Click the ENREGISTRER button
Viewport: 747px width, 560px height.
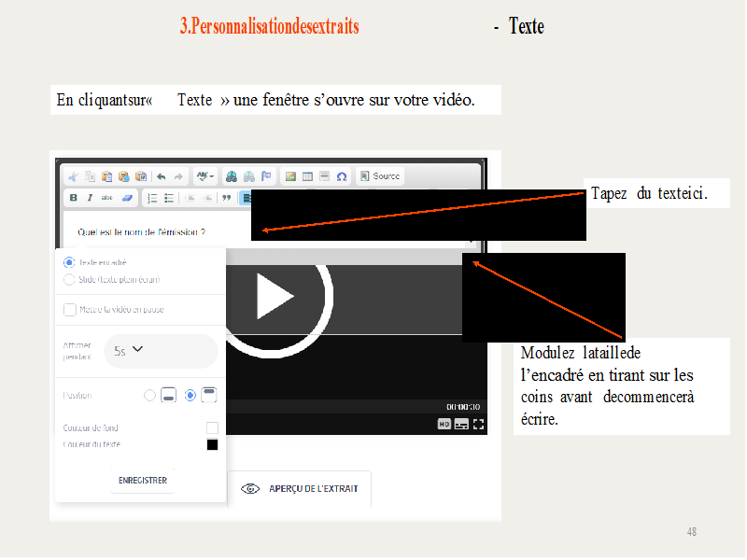coord(143,481)
